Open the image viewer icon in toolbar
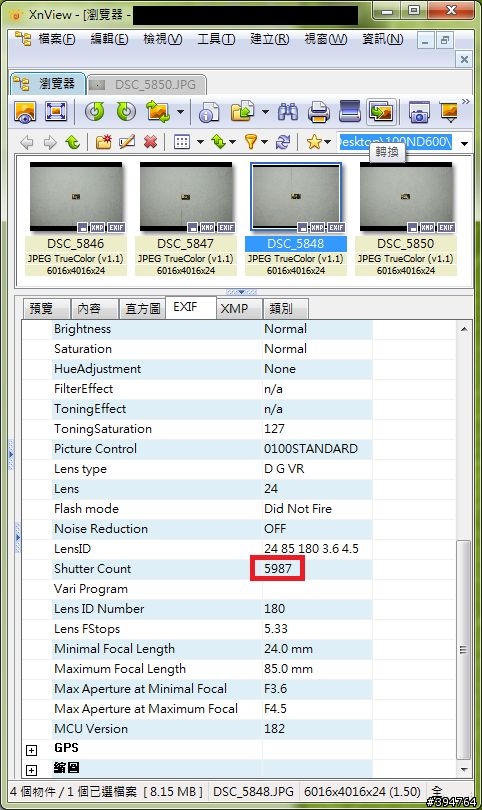 tap(25, 112)
